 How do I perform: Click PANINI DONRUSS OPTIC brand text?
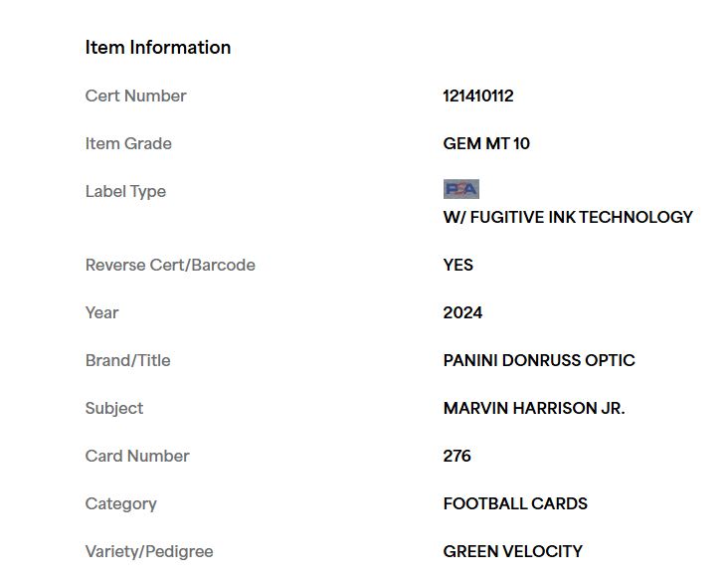pos(539,360)
